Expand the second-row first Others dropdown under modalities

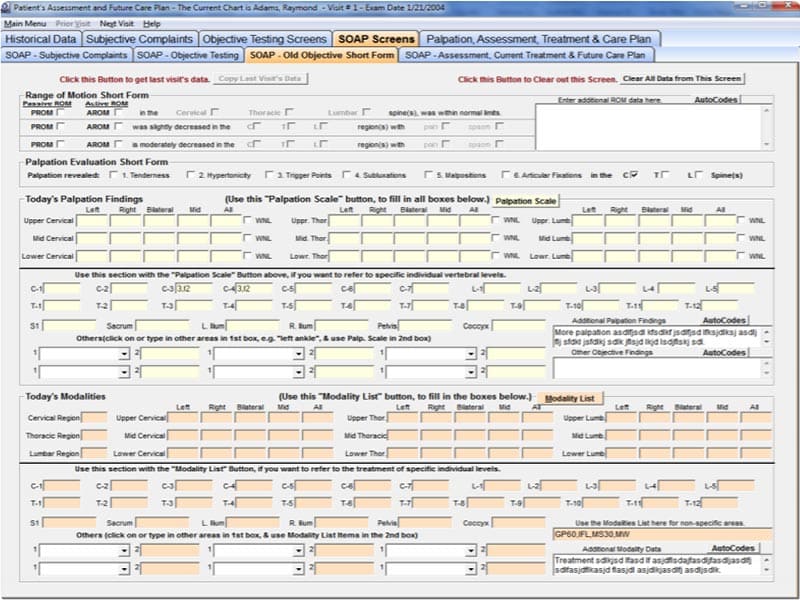[x=124, y=569]
